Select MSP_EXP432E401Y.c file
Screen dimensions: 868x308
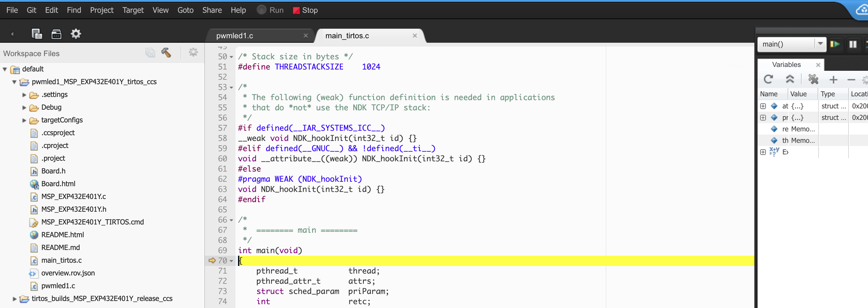[73, 197]
